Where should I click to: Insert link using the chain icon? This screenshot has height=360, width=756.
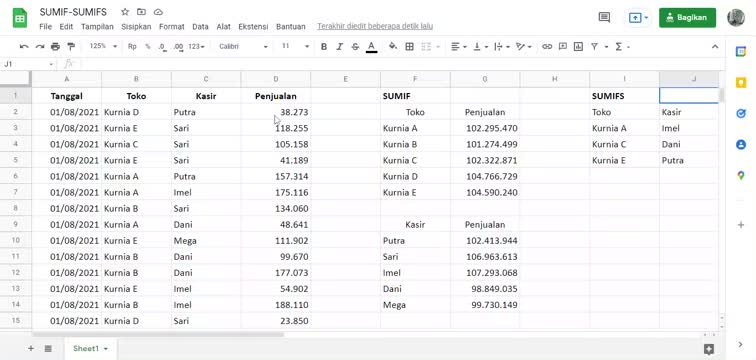(x=547, y=46)
